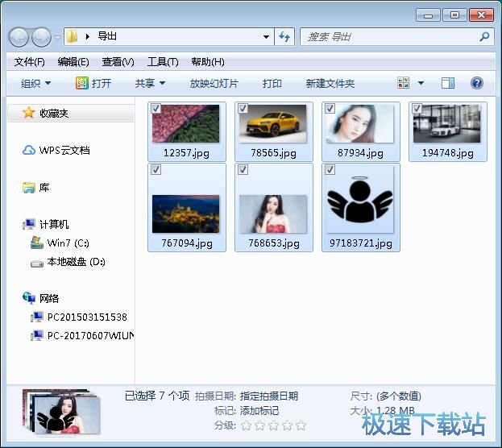The width and height of the screenshot is (502, 448).
Task: Click 指定拍摄日期 in the details pane
Action: (269, 396)
